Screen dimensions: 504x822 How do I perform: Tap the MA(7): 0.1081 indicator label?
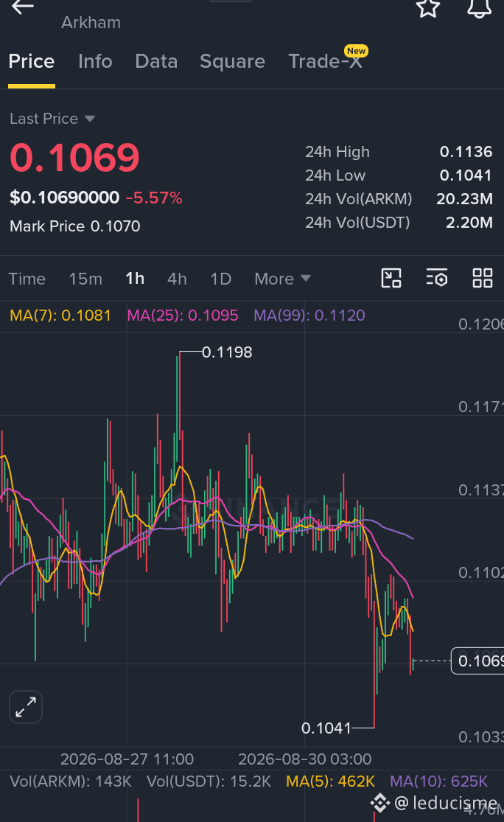[60, 316]
